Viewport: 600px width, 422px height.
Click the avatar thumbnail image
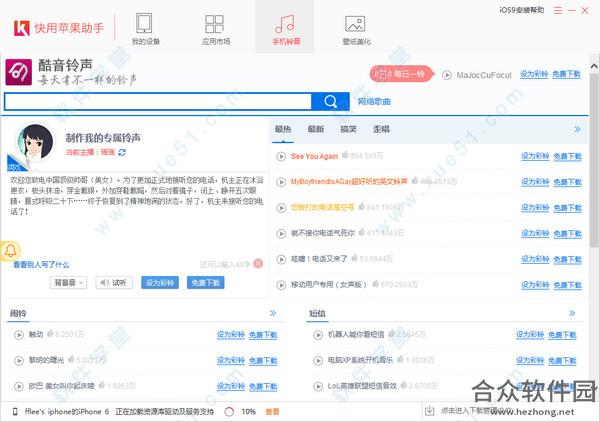pyautogui.click(x=34, y=143)
